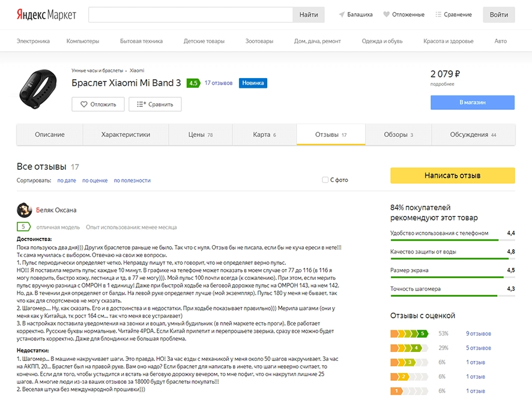Open the Одежда и обувь category
532x412 pixels.
coord(382,41)
